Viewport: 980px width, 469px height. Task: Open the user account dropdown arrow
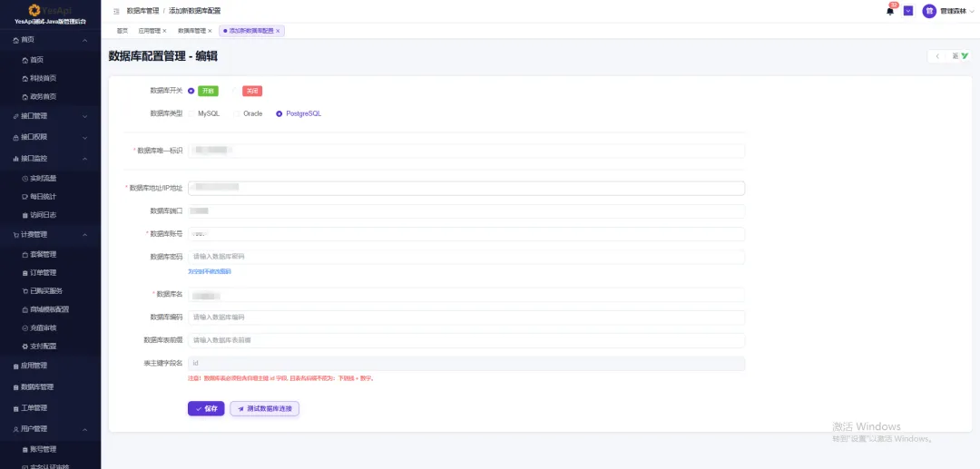pos(973,11)
